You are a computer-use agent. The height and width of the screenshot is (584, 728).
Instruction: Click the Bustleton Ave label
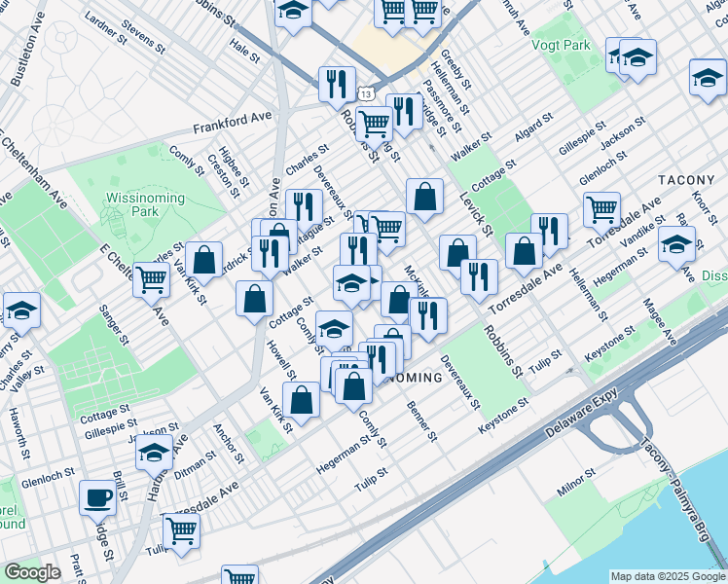tap(28, 50)
